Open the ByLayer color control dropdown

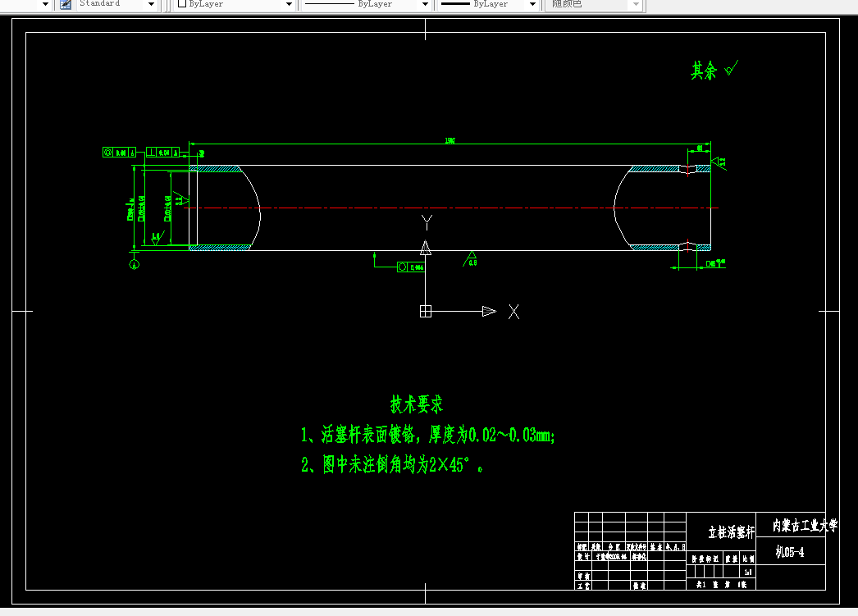click(x=289, y=4)
